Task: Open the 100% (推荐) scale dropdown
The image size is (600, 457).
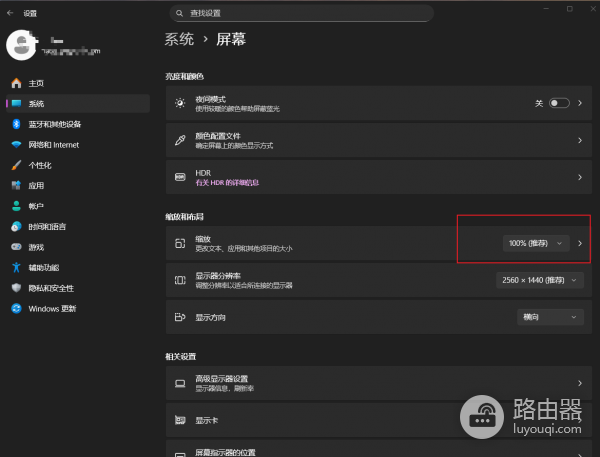Action: coord(536,243)
